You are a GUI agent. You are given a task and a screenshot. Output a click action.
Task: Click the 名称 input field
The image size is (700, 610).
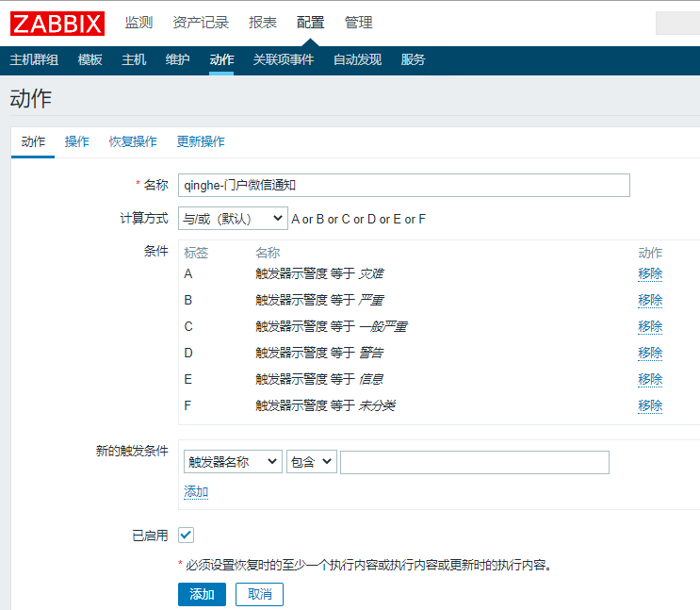[403, 185]
